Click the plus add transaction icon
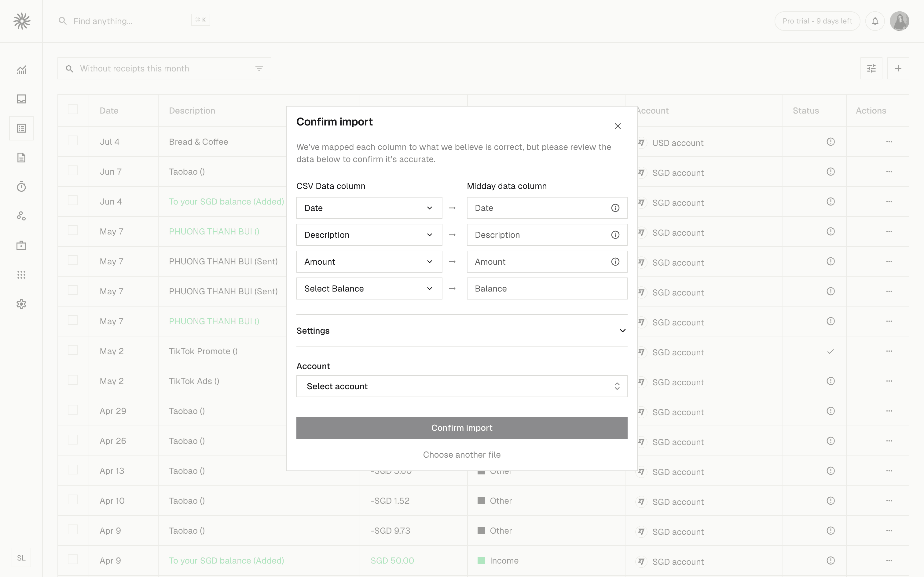The height and width of the screenshot is (577, 924). pos(898,69)
